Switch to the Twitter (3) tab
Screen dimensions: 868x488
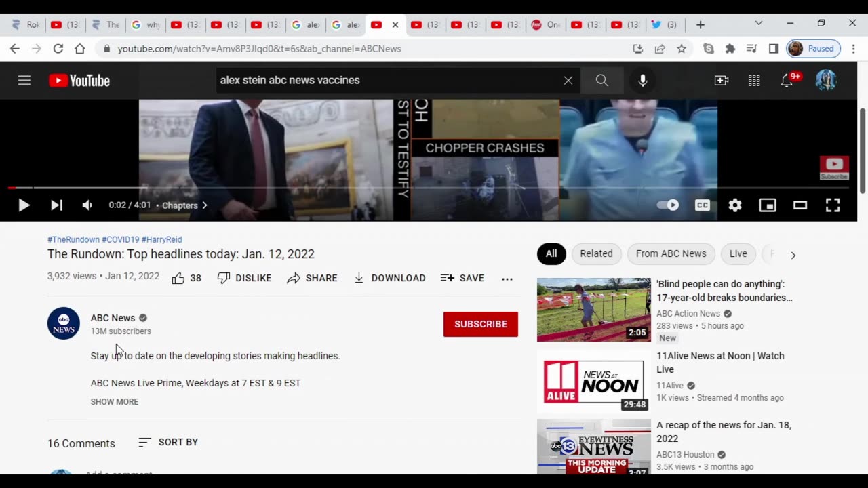(665, 24)
